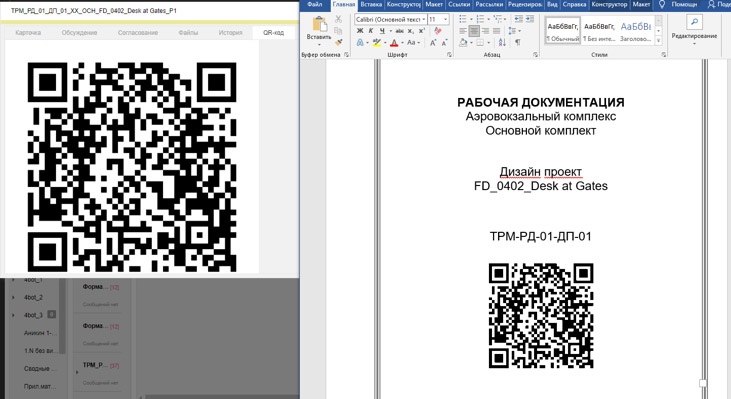
Task: Expand the 4bot_3 tree node
Action: click(x=13, y=315)
